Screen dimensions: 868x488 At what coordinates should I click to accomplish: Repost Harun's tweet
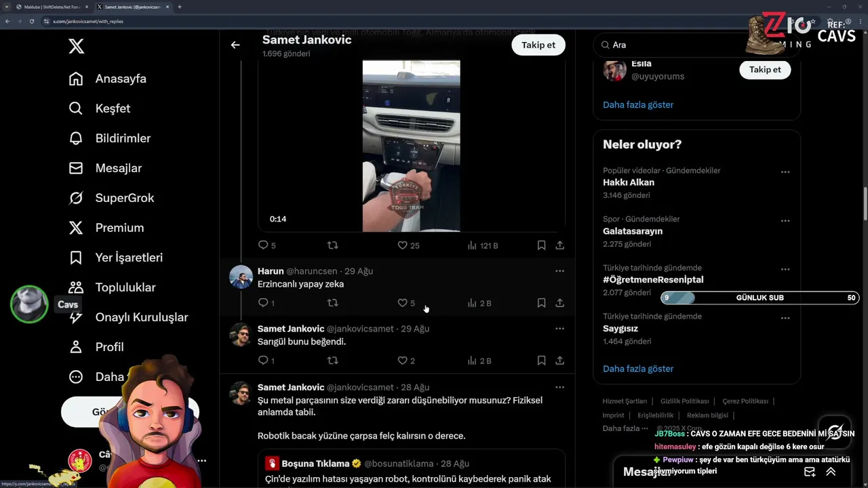(x=332, y=303)
